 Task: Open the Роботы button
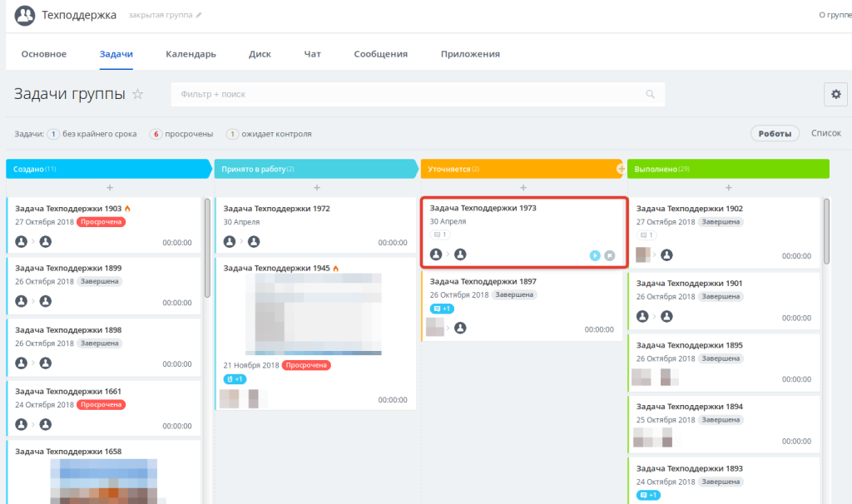point(775,134)
